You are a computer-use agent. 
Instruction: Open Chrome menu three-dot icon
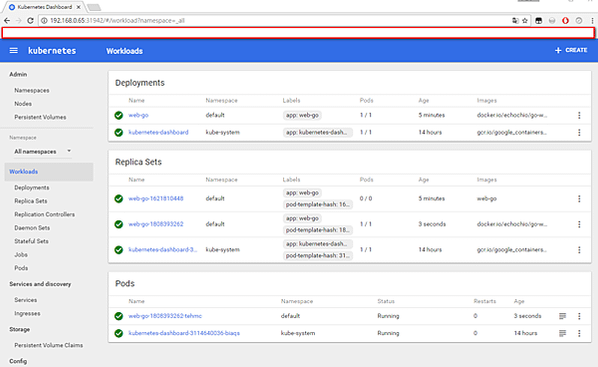pyautogui.click(x=592, y=21)
